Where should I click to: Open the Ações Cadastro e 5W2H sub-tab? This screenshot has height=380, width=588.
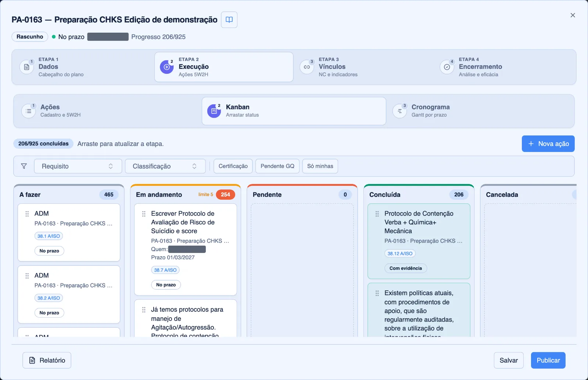click(108, 111)
